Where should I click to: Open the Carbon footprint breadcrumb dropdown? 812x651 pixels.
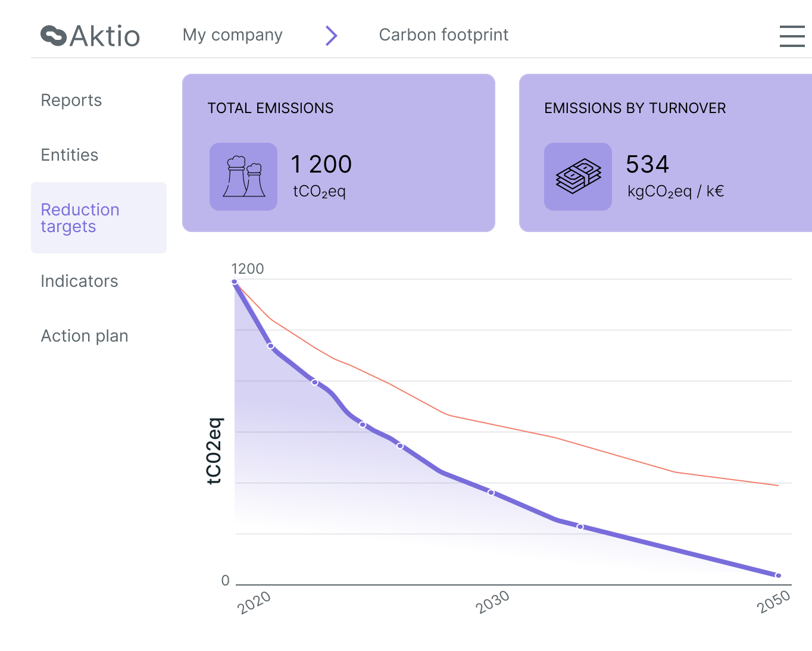click(x=444, y=35)
